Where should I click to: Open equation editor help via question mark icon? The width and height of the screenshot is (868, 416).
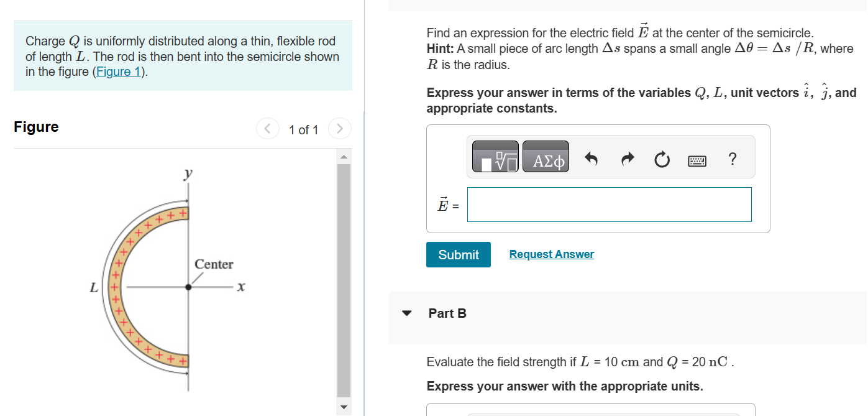pos(733,159)
